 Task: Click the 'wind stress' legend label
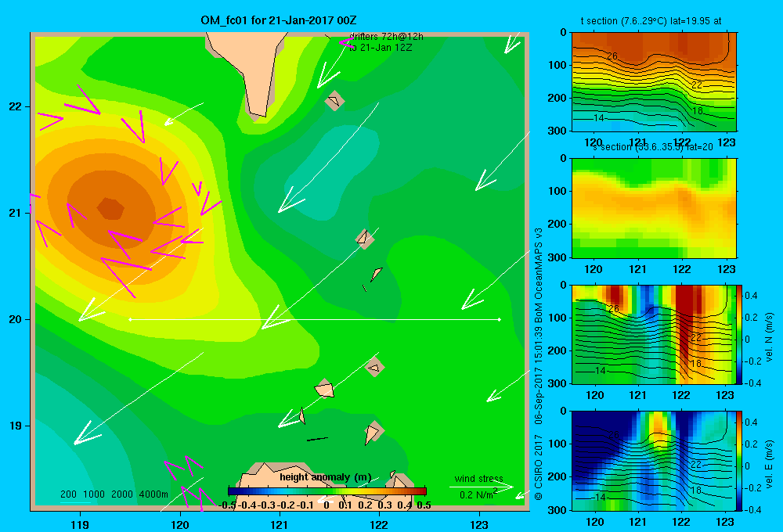point(479,478)
